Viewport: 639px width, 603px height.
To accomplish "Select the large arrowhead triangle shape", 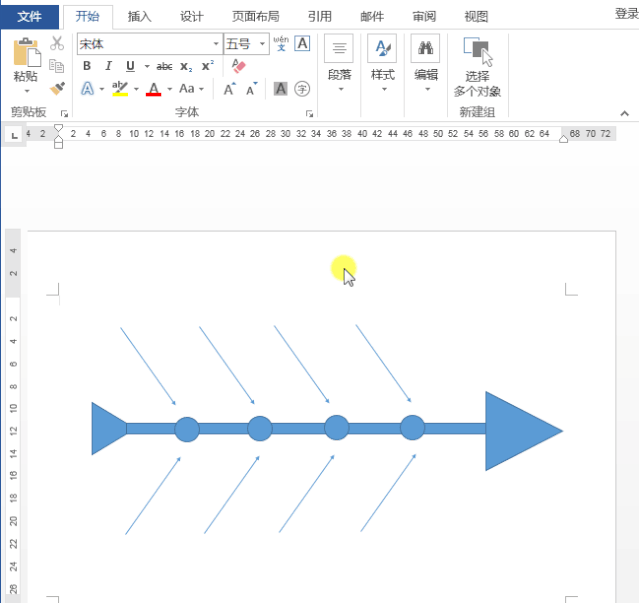I will click(x=517, y=431).
